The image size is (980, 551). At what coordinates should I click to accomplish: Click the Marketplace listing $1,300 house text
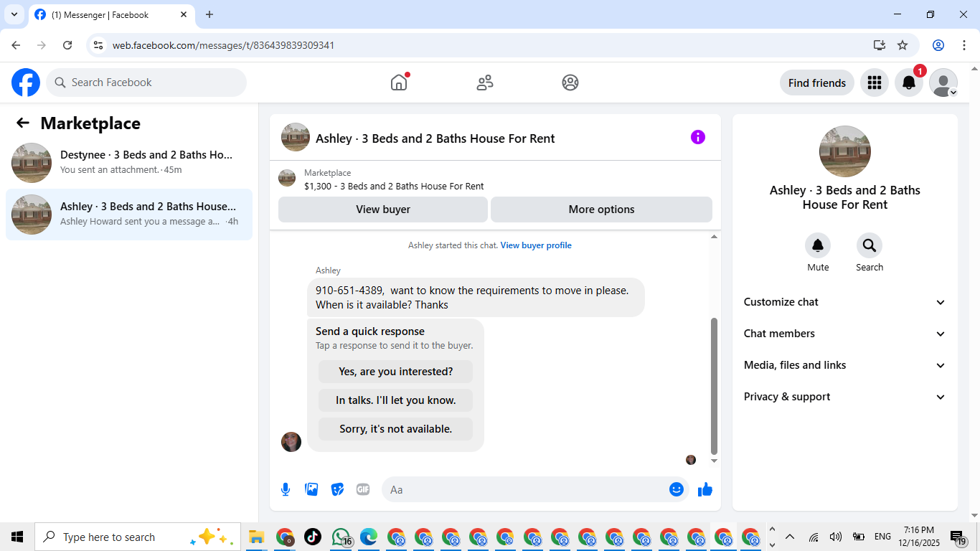click(394, 187)
